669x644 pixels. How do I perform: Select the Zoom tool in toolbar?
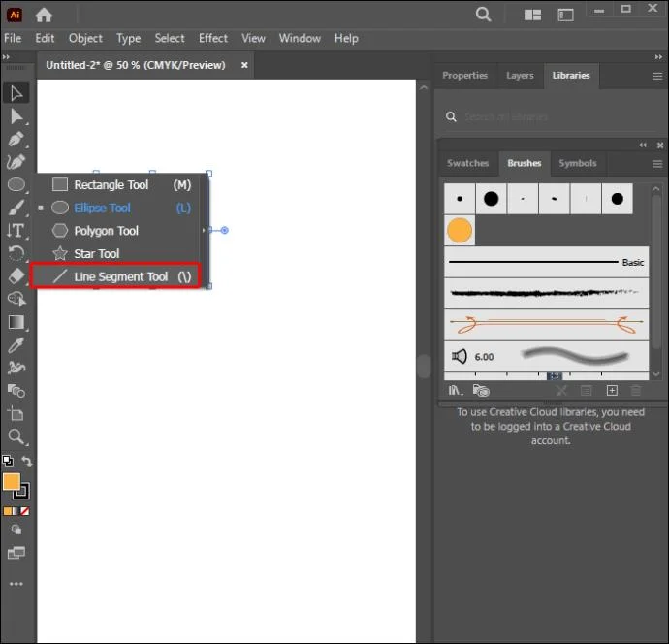(x=16, y=436)
